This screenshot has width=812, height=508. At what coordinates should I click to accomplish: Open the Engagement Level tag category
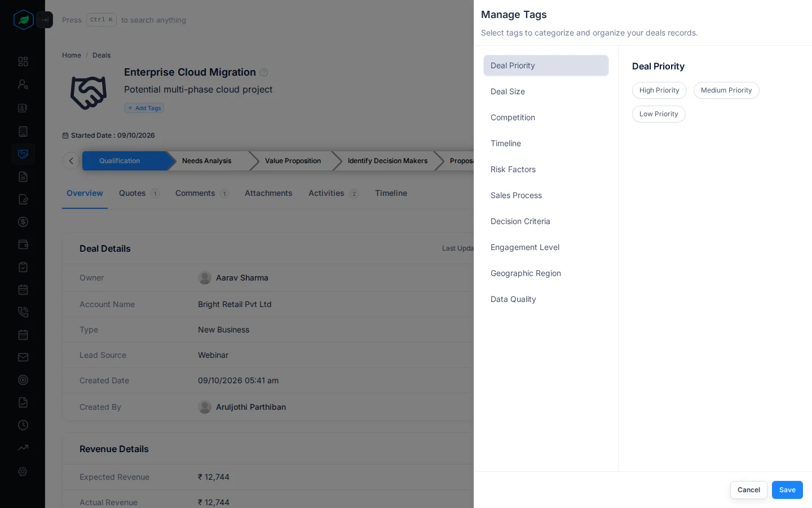(x=546, y=247)
